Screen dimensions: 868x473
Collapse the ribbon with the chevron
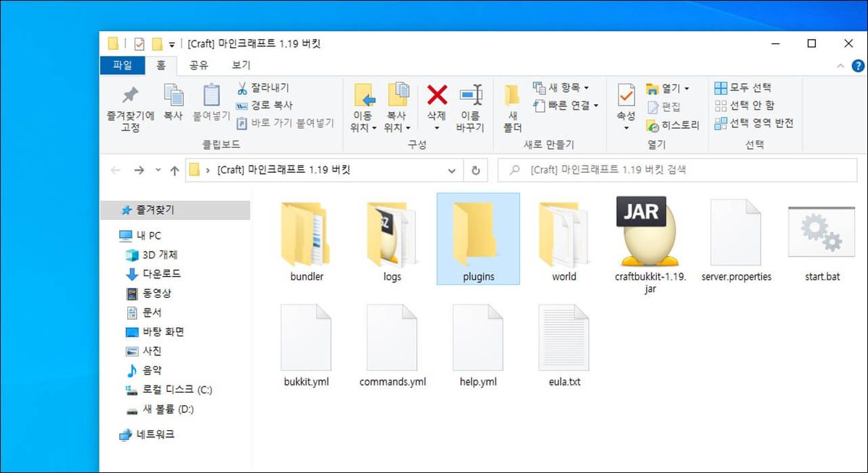pyautogui.click(x=840, y=65)
